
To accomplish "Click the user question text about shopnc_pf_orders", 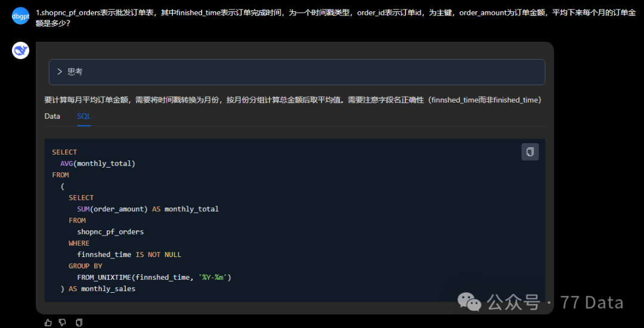I will 336,18.
